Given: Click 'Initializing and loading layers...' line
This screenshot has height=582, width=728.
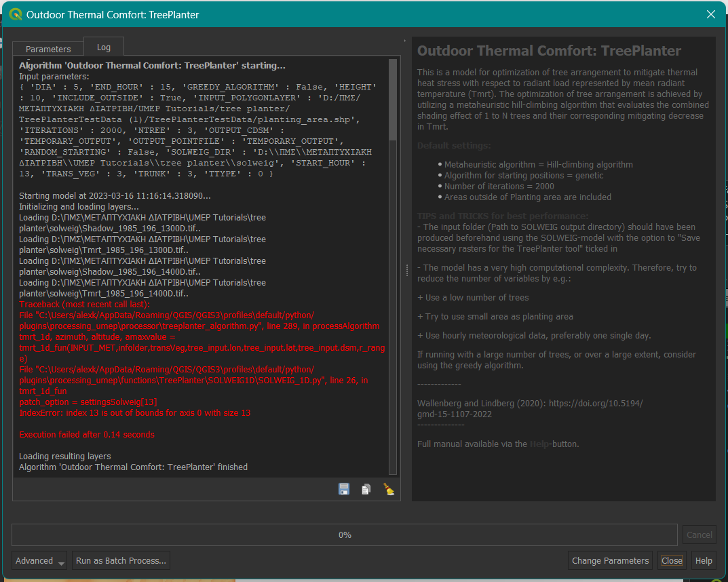Looking at the screenshot, I should [x=79, y=206].
